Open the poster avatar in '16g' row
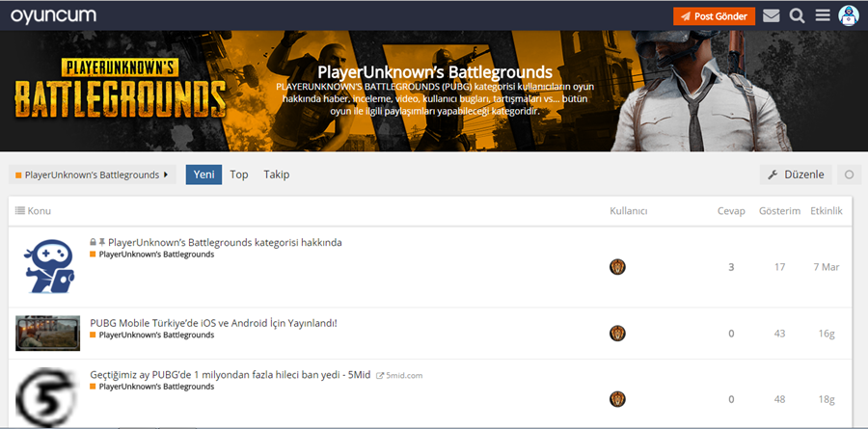Screen dimensions: 868x429 coord(617,334)
